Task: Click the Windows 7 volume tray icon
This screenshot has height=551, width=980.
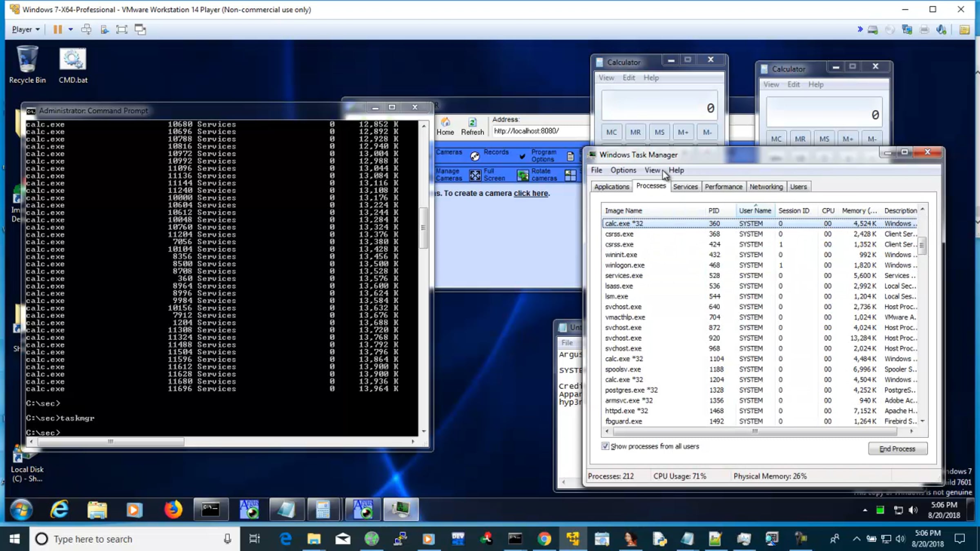Action: (x=914, y=510)
